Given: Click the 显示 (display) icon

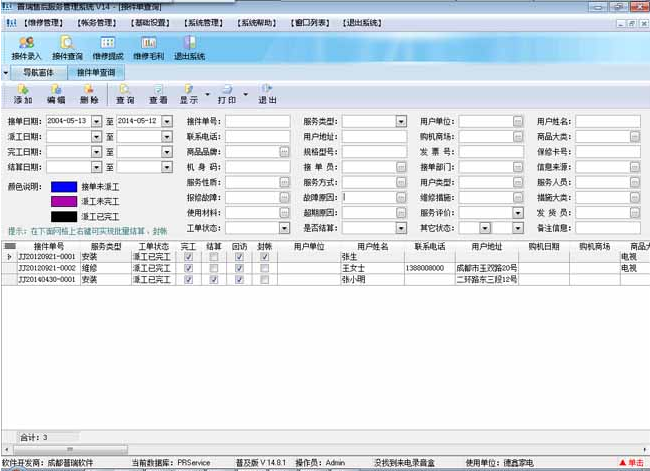Looking at the screenshot, I should 189,94.
